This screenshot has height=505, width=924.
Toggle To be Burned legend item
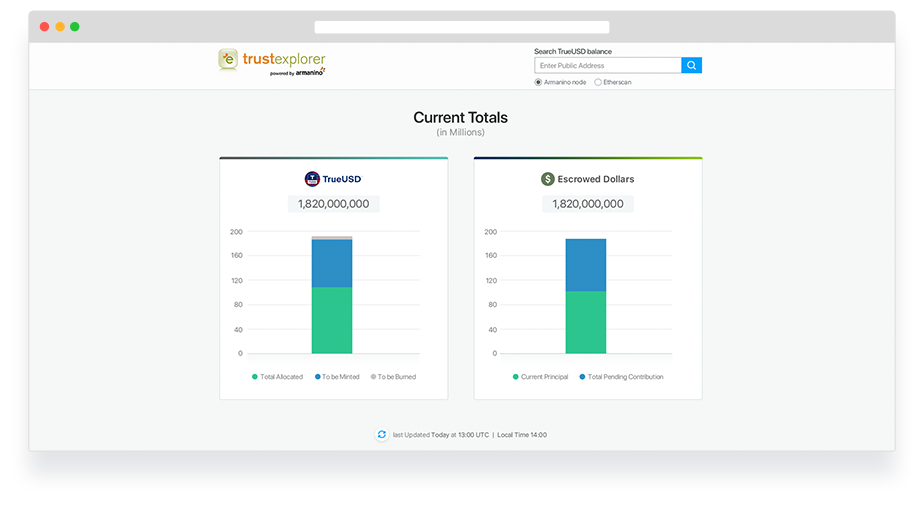[392, 377]
